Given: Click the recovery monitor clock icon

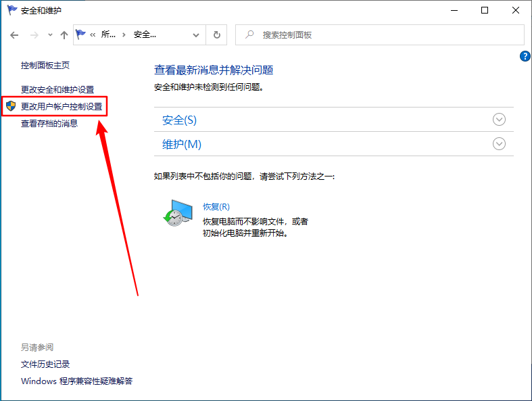Looking at the screenshot, I should (x=178, y=213).
